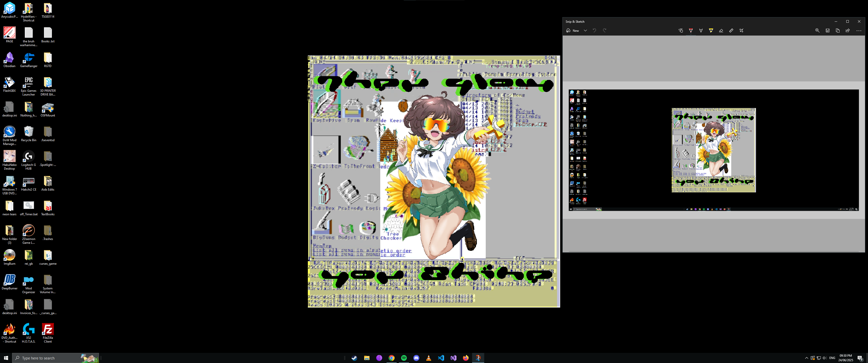Select the TextBooks desktop folder
This screenshot has width=868, height=363.
click(48, 208)
